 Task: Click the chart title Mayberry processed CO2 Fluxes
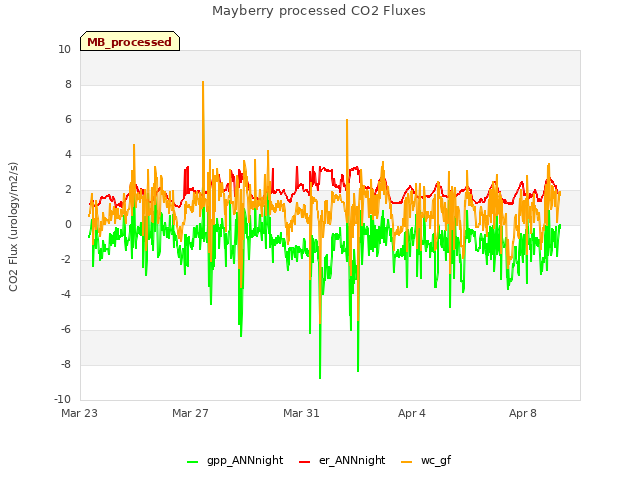pos(319,11)
